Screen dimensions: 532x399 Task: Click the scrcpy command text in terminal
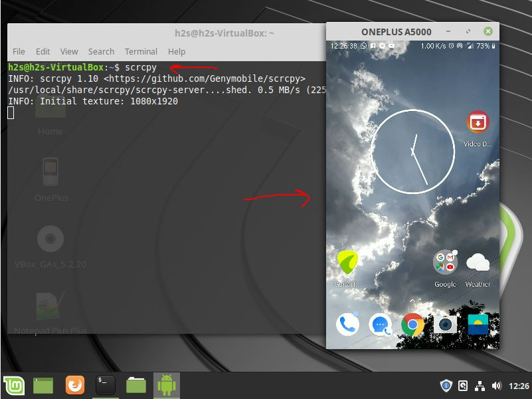140,68
